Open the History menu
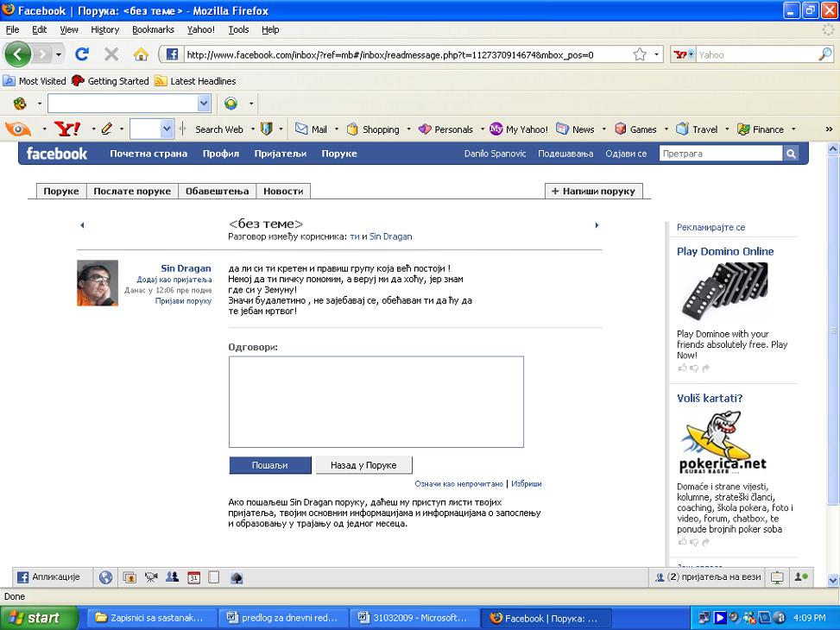840x630 pixels. click(104, 29)
